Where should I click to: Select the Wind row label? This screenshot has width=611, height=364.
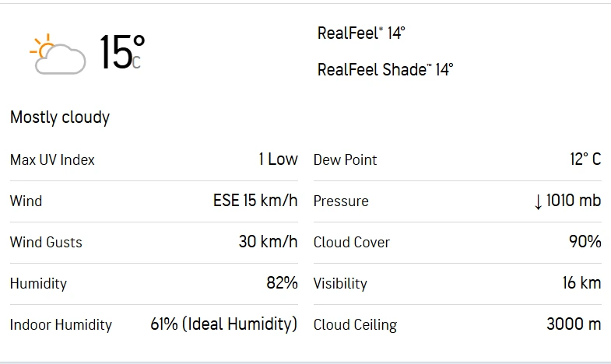tap(26, 201)
